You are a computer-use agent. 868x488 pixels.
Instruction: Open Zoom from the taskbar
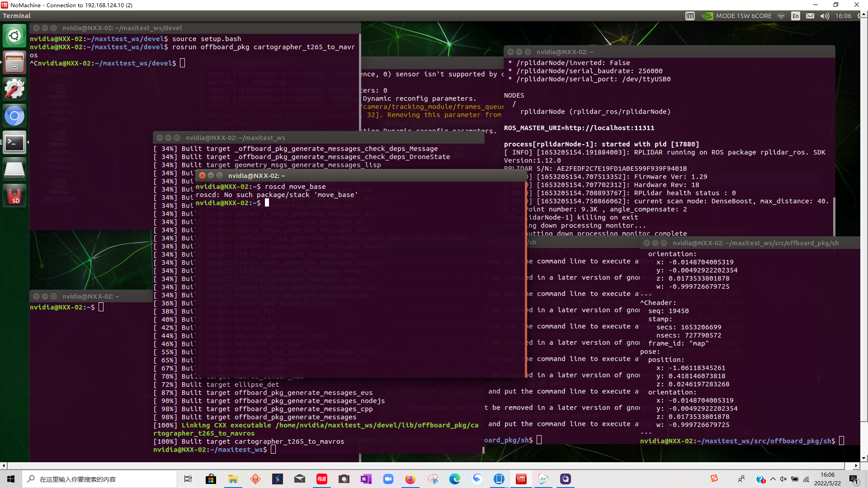tap(388, 479)
